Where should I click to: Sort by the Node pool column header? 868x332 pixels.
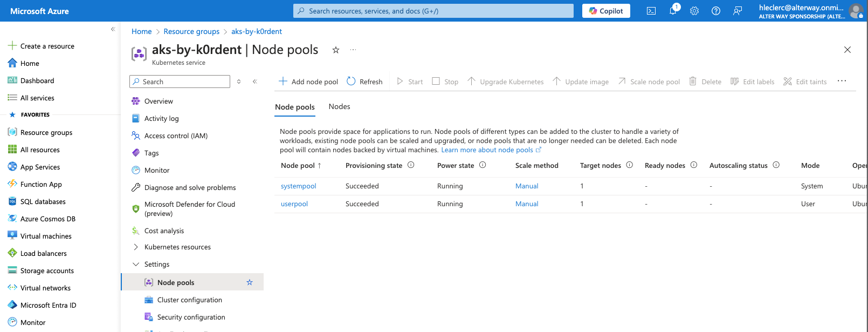tap(298, 166)
